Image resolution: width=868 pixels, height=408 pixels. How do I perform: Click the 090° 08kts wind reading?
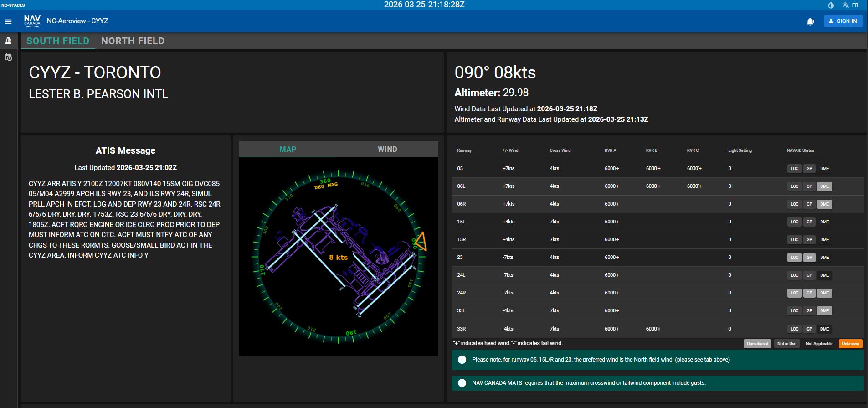pyautogui.click(x=495, y=73)
